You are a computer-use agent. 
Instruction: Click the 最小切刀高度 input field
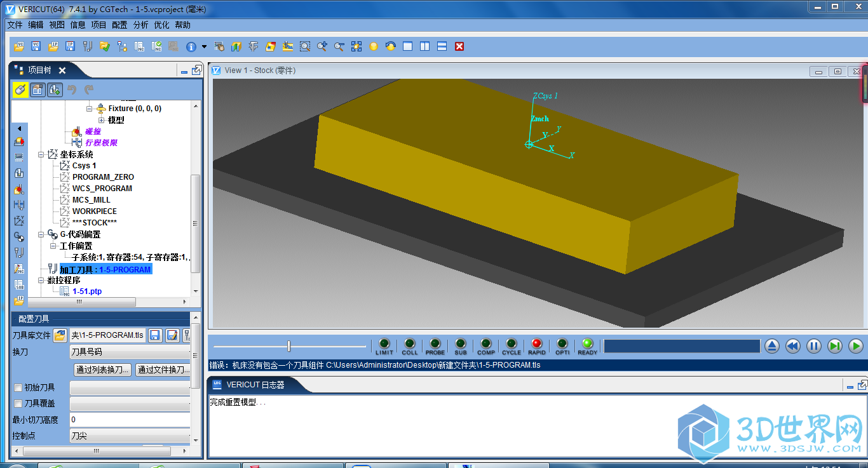point(130,420)
